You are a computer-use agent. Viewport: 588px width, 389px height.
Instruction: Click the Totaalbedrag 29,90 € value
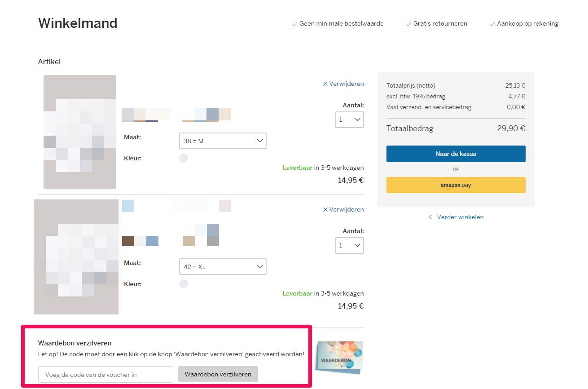click(511, 128)
